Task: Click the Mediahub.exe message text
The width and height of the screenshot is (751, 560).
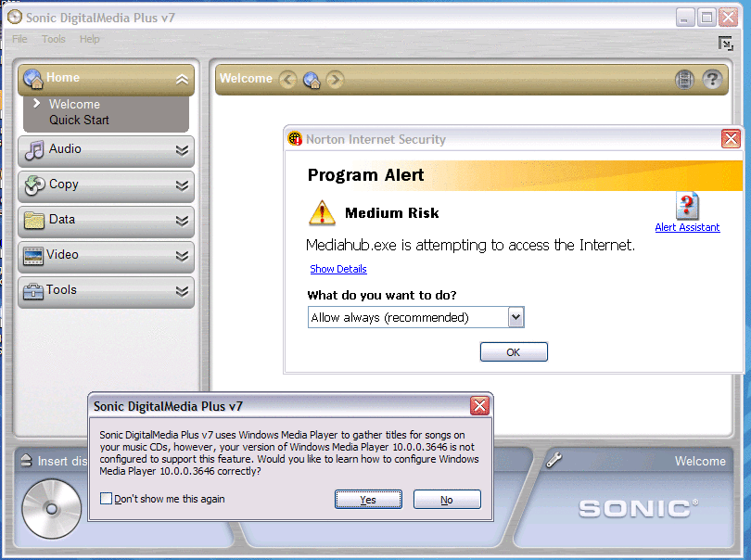Action: 470,246
